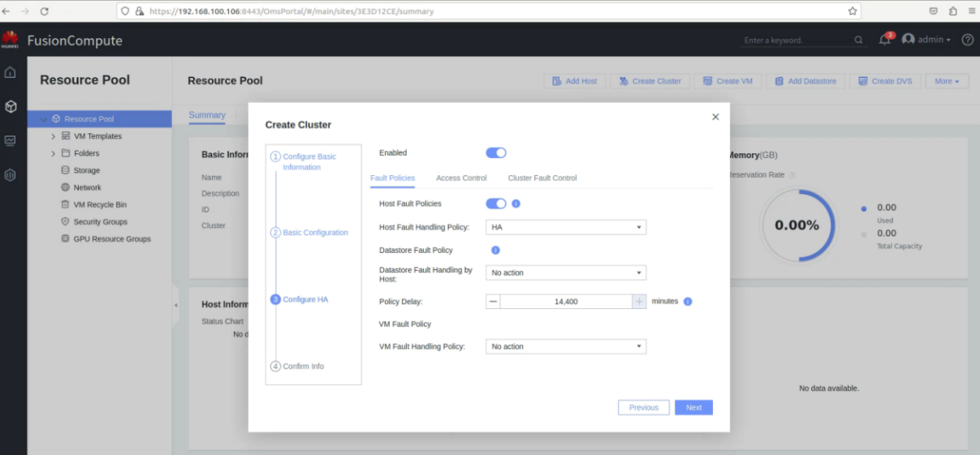This screenshot has width=980, height=455.
Task: Open the help question mark icon
Action: (x=967, y=40)
